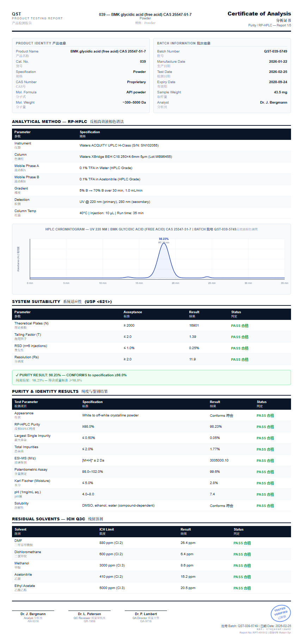Click "35 min" chromatogram axis label
Image resolution: width=303 pixels, height=644 pixels.
click(284, 283)
